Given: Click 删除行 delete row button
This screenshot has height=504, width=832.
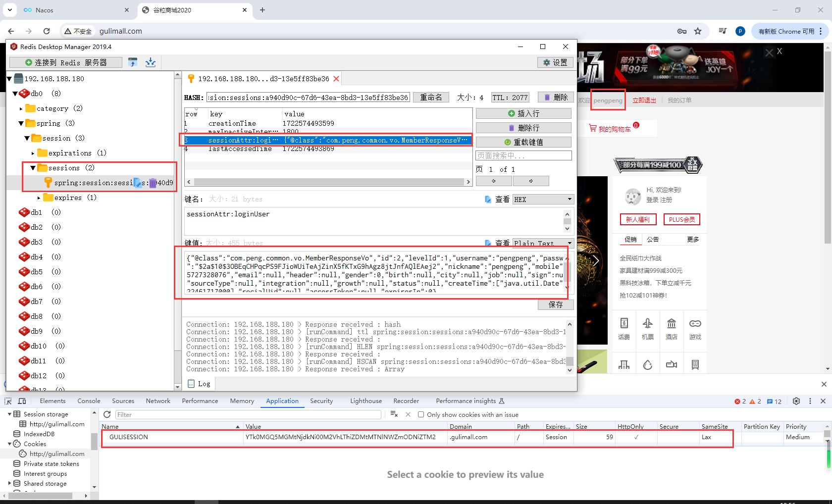Looking at the screenshot, I should 523,128.
